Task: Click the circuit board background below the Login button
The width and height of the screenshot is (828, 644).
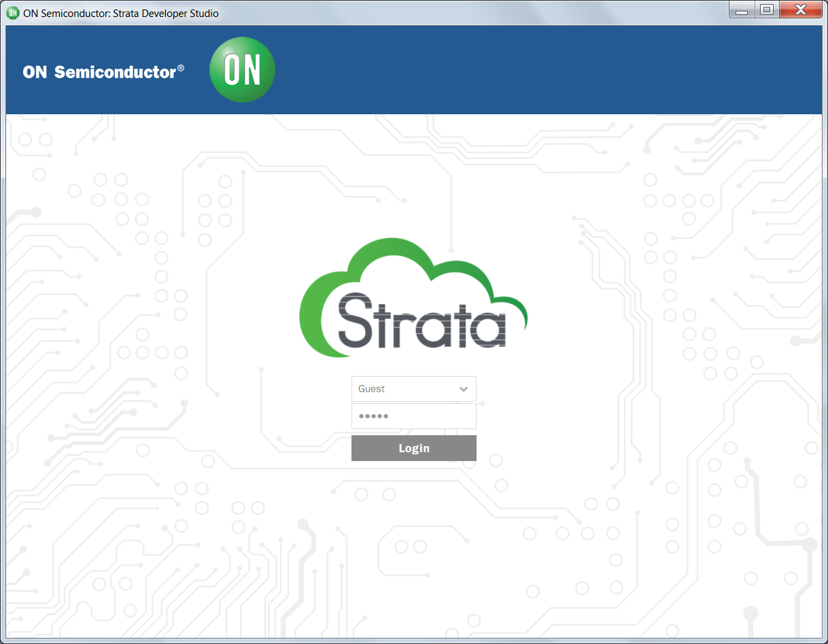Action: click(x=413, y=530)
